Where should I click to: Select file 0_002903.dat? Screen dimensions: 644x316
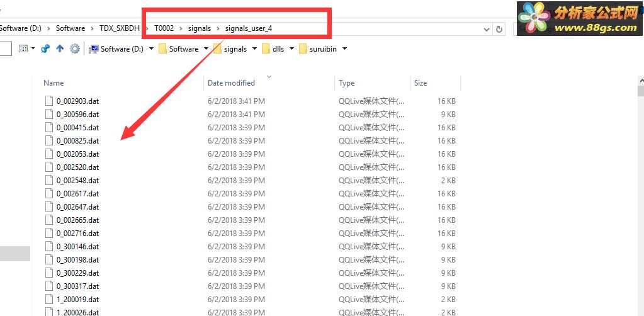[77, 101]
